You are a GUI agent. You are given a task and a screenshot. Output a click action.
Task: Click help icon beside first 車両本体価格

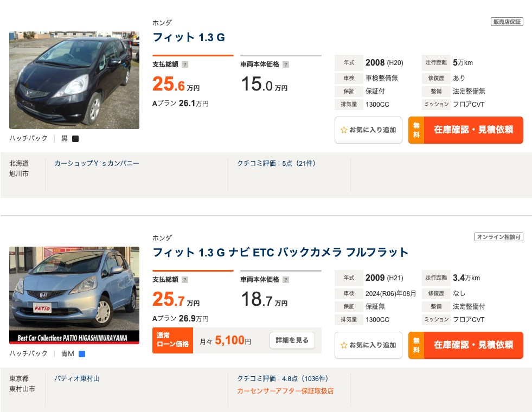point(286,65)
